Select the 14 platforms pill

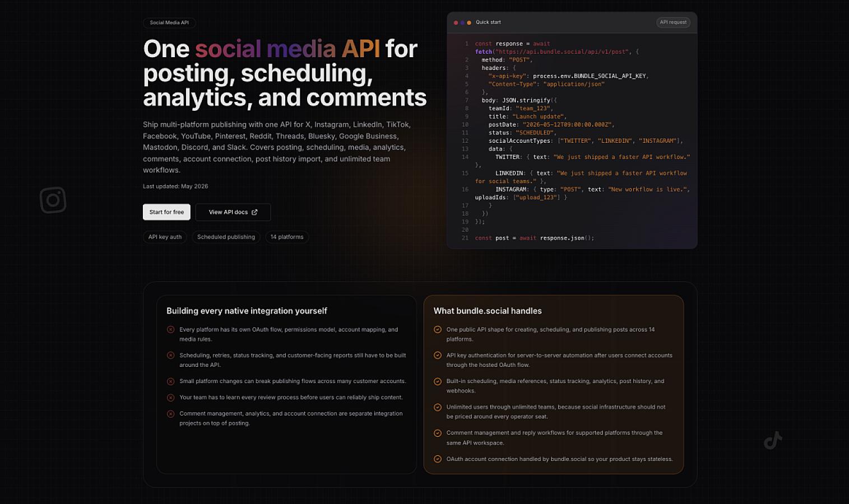point(287,237)
